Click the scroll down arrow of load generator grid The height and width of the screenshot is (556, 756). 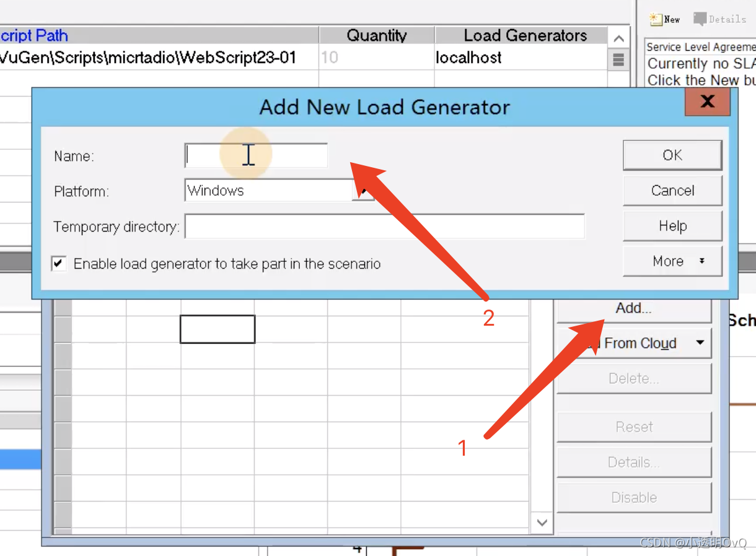(542, 523)
